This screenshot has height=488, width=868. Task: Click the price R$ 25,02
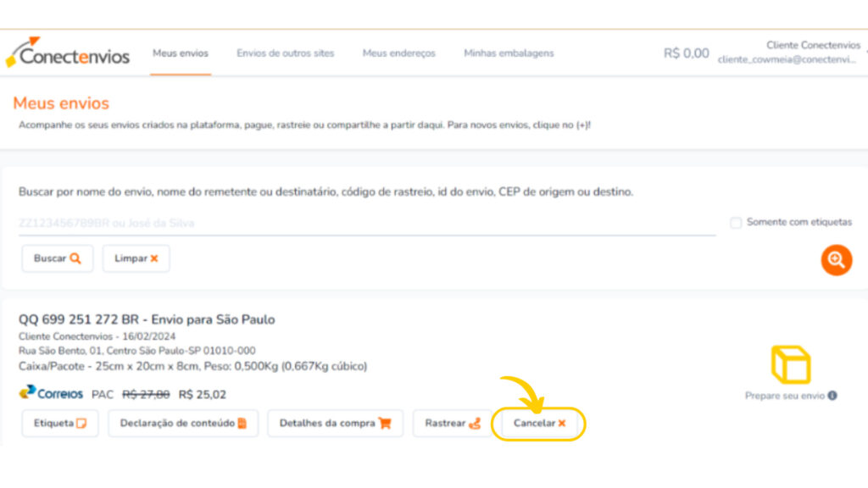(x=202, y=395)
